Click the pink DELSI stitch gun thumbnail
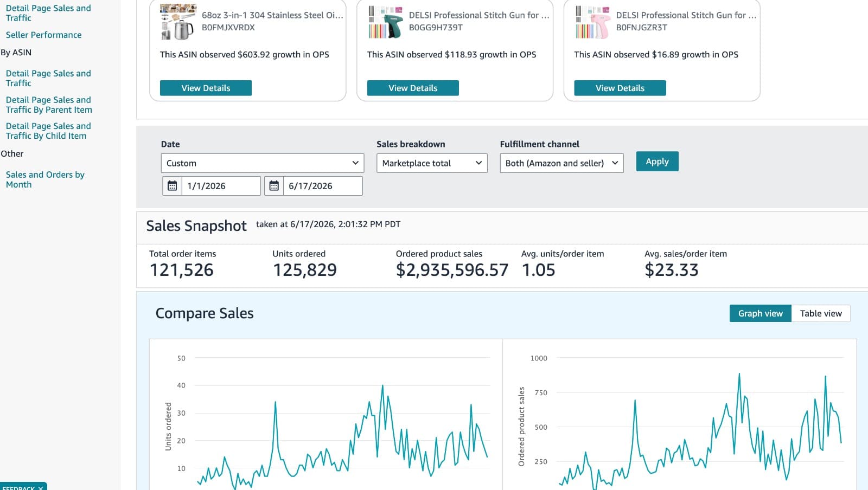 593,22
